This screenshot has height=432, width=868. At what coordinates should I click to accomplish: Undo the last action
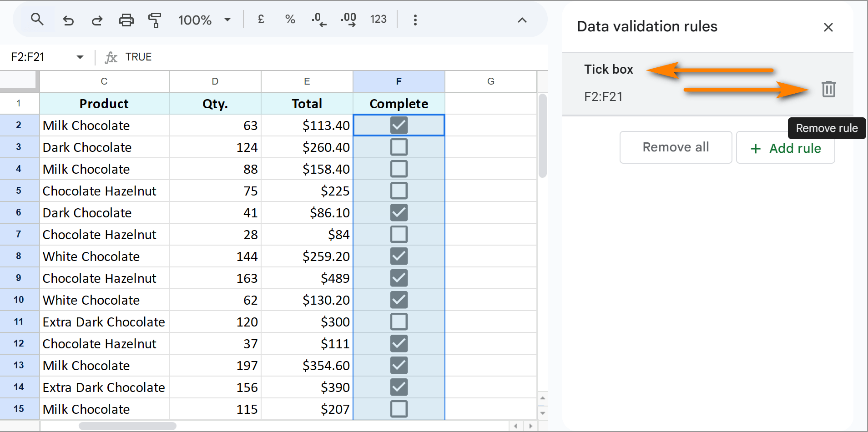click(68, 20)
